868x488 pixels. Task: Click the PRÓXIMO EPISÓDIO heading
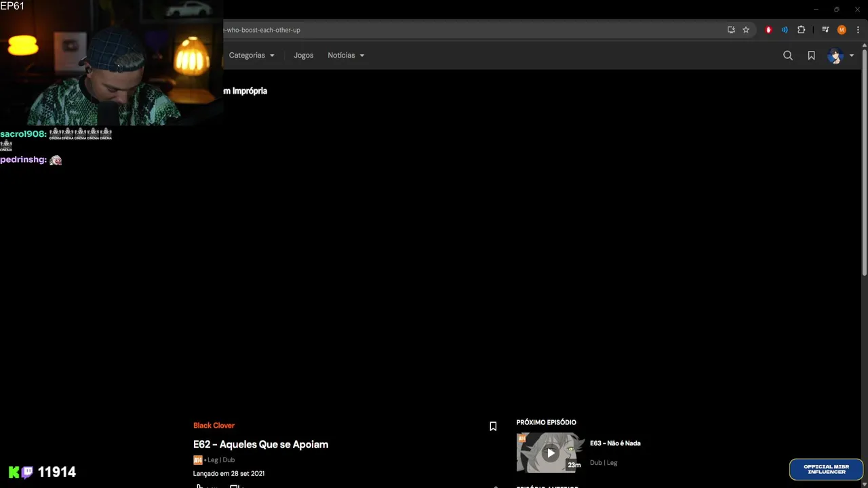(x=546, y=422)
